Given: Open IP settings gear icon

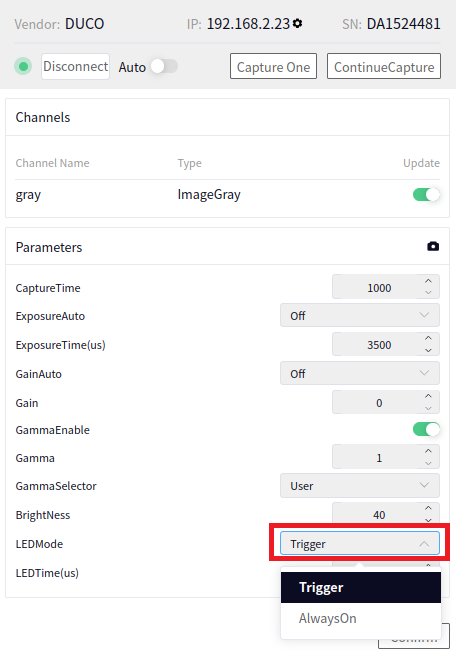Looking at the screenshot, I should coord(298,23).
